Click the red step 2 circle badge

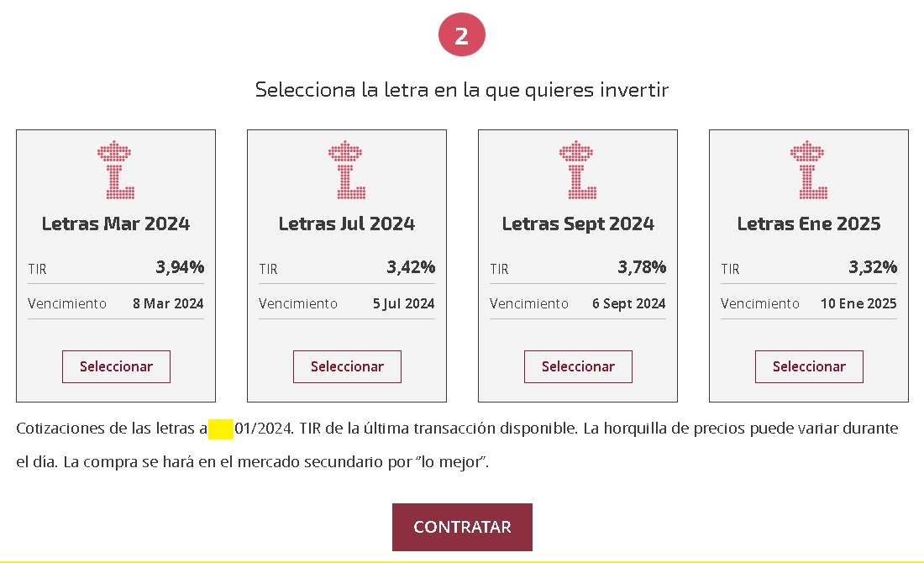tap(462, 35)
